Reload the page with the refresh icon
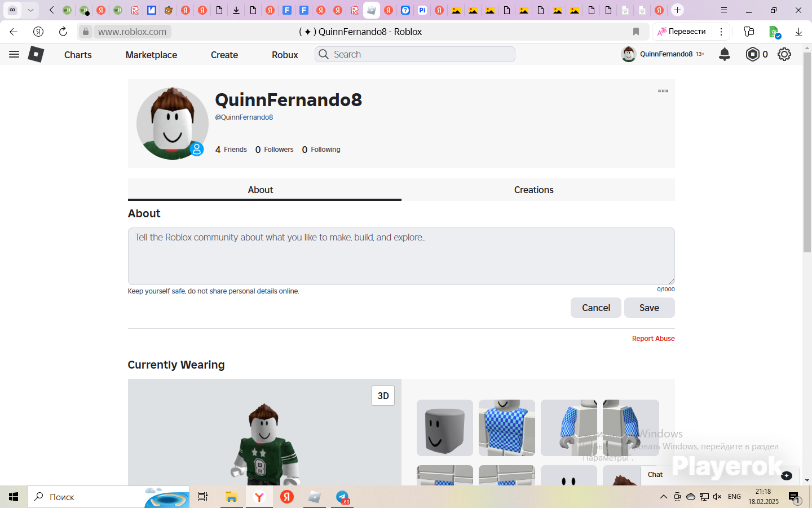The image size is (812, 508). [x=63, y=32]
